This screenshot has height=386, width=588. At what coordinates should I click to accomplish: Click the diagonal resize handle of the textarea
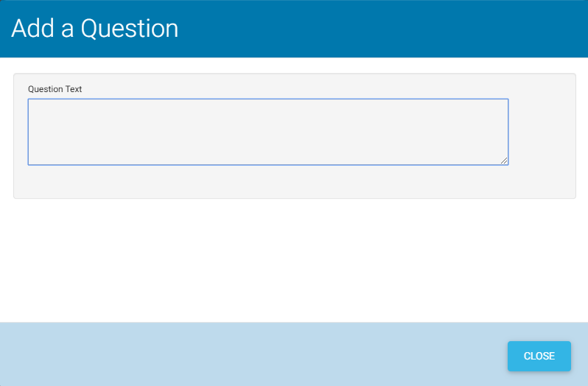point(504,161)
